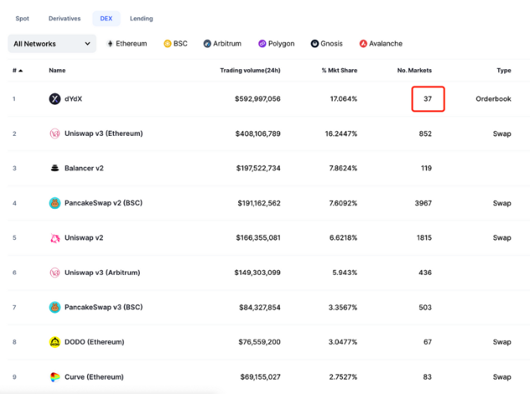The height and width of the screenshot is (401, 532).
Task: Click the PancakeSwap v2 (BSC) logo icon
Action: pyautogui.click(x=54, y=203)
